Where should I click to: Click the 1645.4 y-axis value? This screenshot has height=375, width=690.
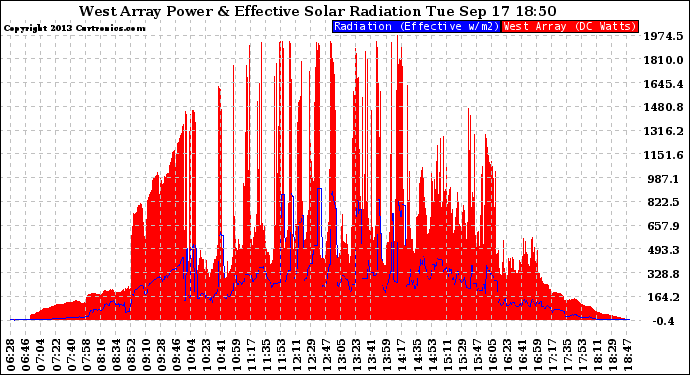664,84
